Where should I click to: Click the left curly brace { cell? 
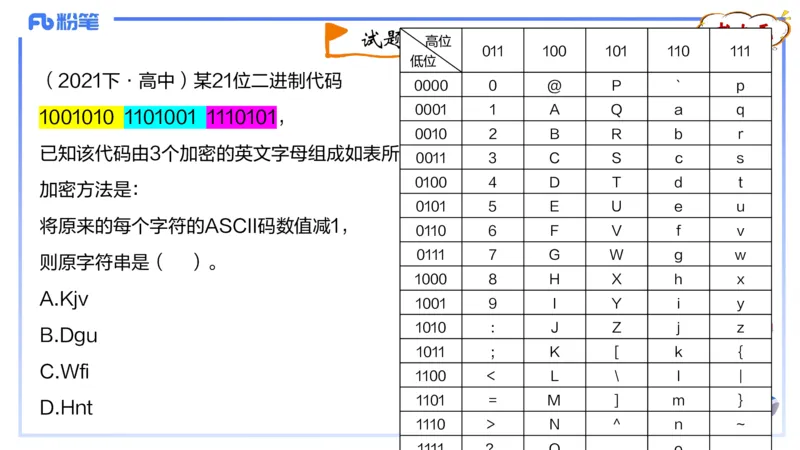[740, 352]
